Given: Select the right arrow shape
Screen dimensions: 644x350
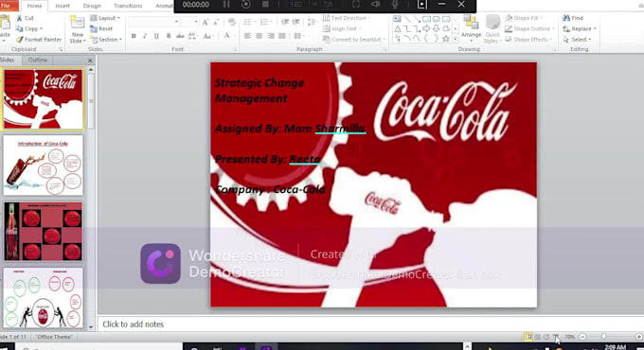Looking at the screenshot, I should pos(426,28).
